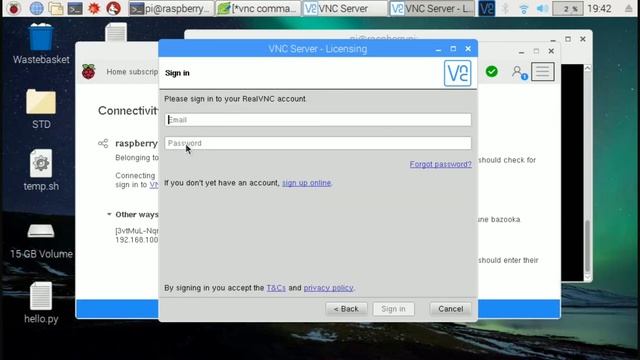The width and height of the screenshot is (640, 360).
Task: Click the Raspberry Pi logo in VNC Server
Action: pos(89,72)
